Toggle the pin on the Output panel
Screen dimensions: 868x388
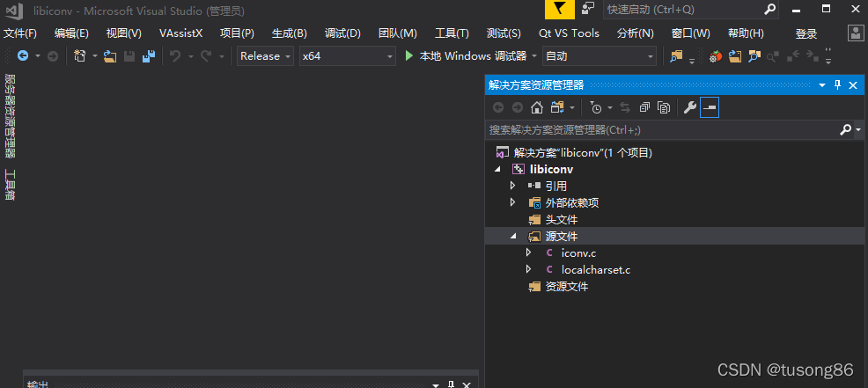point(451,384)
